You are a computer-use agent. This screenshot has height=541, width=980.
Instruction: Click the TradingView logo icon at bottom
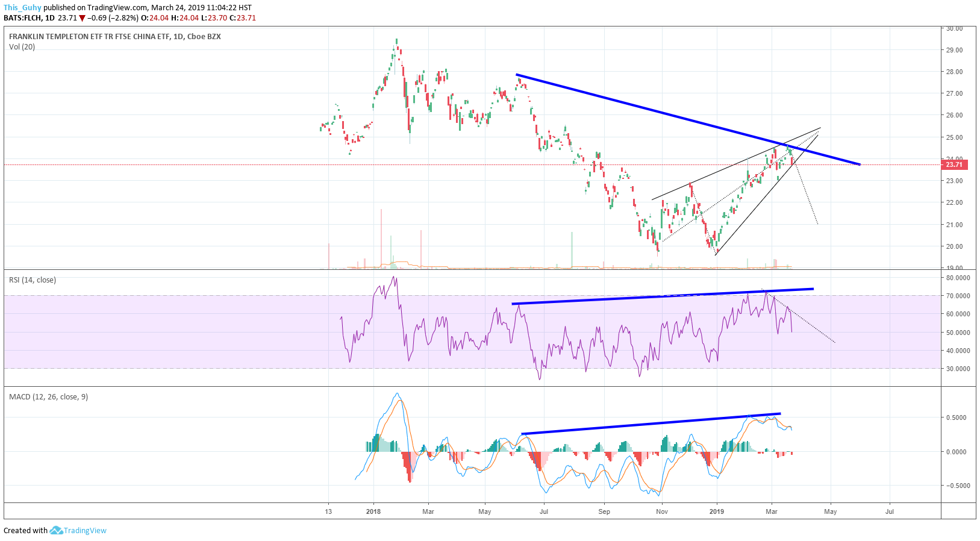[56, 530]
